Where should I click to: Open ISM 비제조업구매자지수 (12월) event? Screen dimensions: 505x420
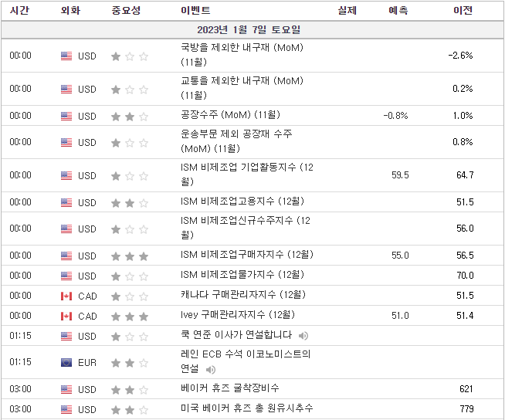click(x=246, y=255)
